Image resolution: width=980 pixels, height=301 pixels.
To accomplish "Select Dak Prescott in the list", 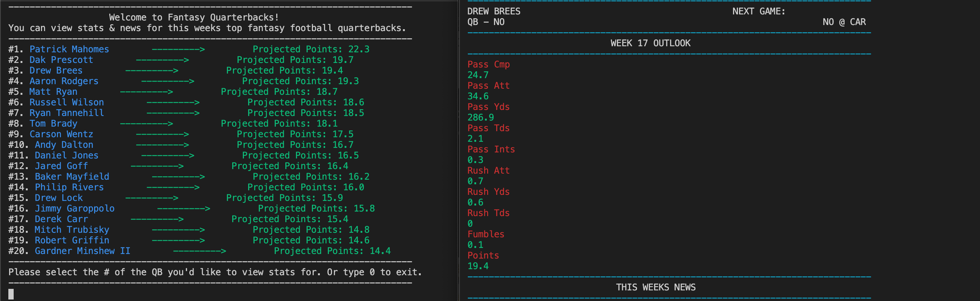I will click(61, 60).
